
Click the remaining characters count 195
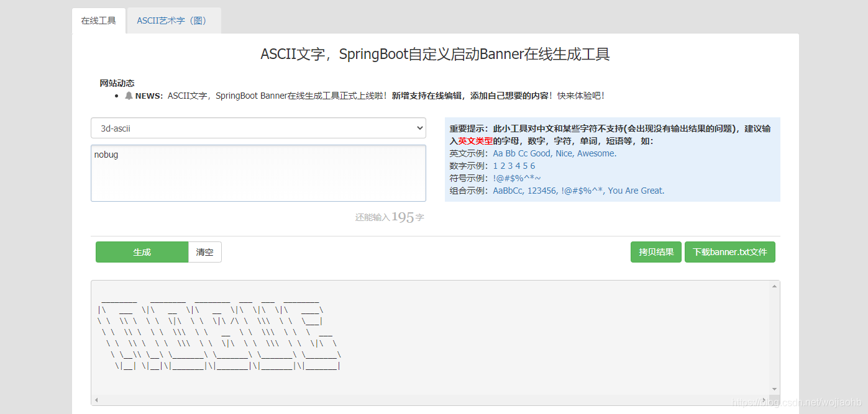403,217
